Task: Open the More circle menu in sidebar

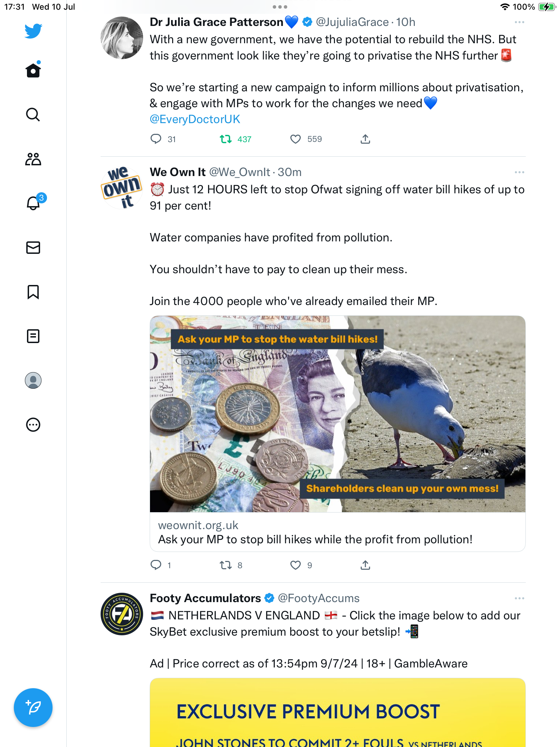Action: click(x=33, y=425)
